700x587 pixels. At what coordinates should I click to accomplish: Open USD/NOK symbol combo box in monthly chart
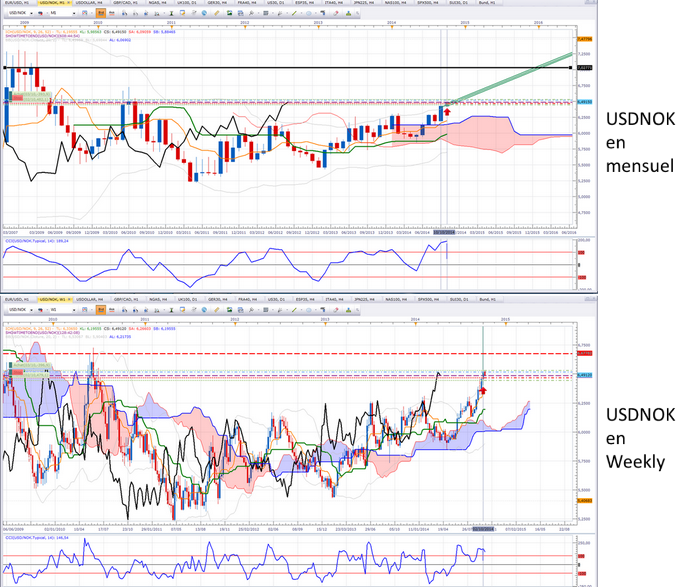coord(21,13)
